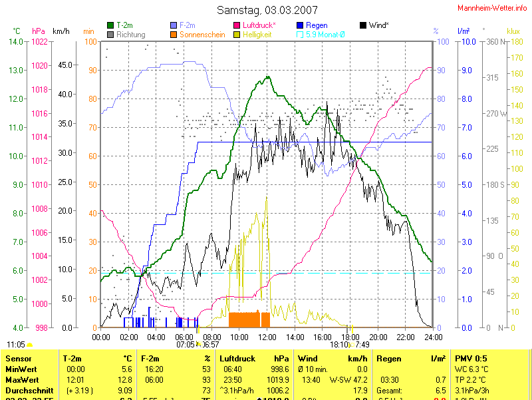Click the blue l/m² axis unit at top
Screen dimensions: 532x400
tap(464, 31)
